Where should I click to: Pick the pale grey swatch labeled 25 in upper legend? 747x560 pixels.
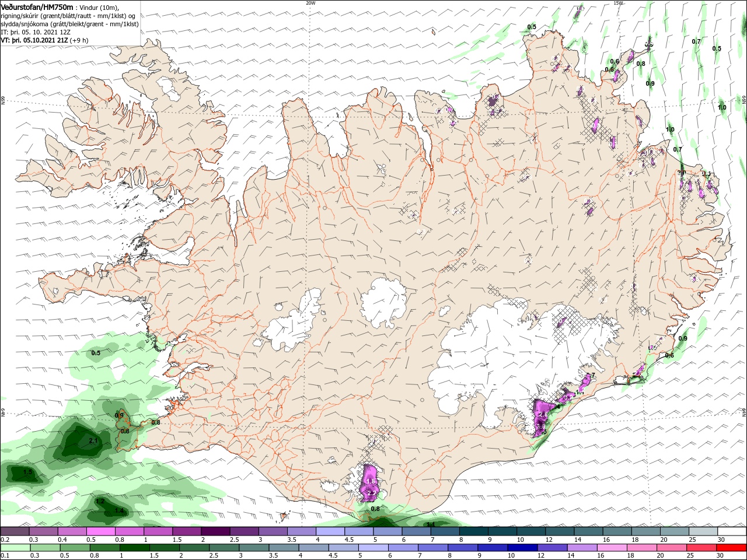[x=702, y=531]
